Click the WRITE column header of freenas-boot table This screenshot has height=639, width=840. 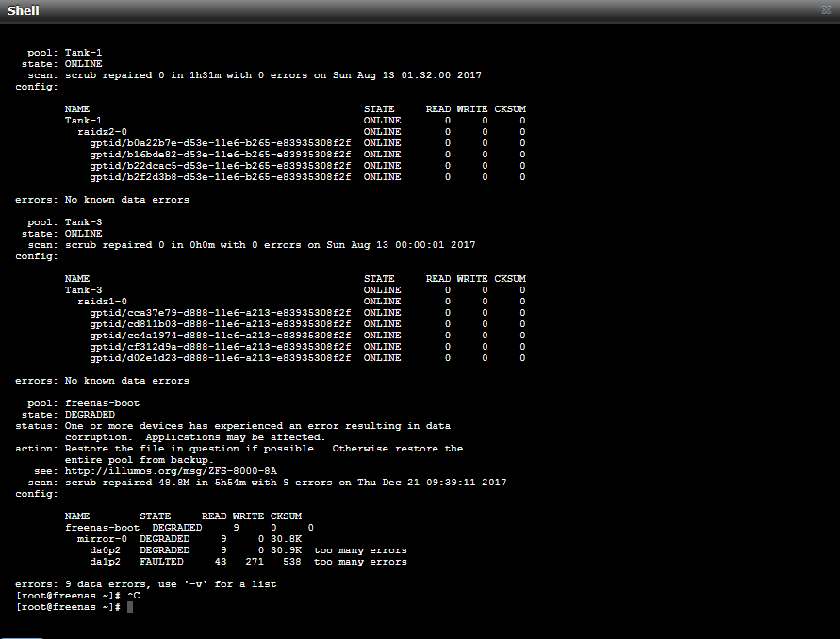click(248, 516)
